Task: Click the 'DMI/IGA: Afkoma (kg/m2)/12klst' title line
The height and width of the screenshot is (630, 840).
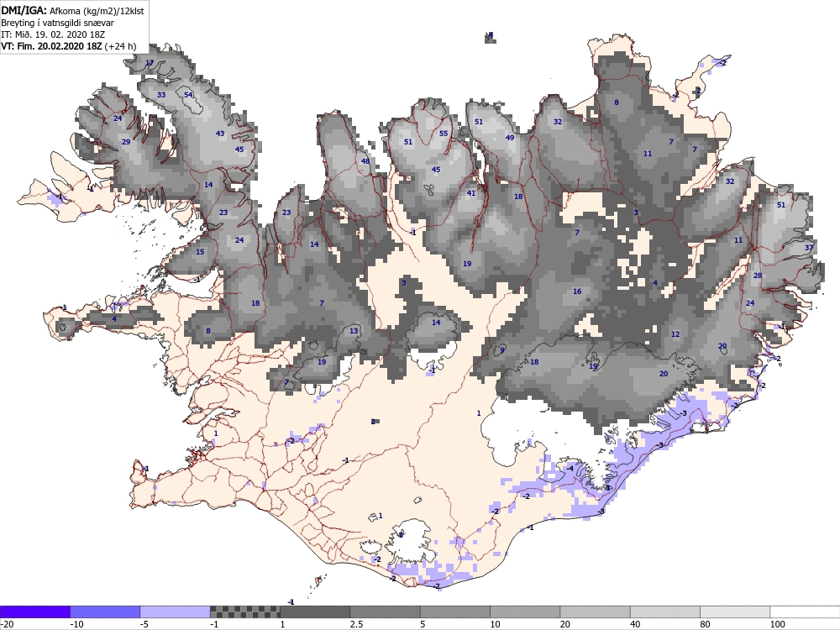Action: [73, 10]
